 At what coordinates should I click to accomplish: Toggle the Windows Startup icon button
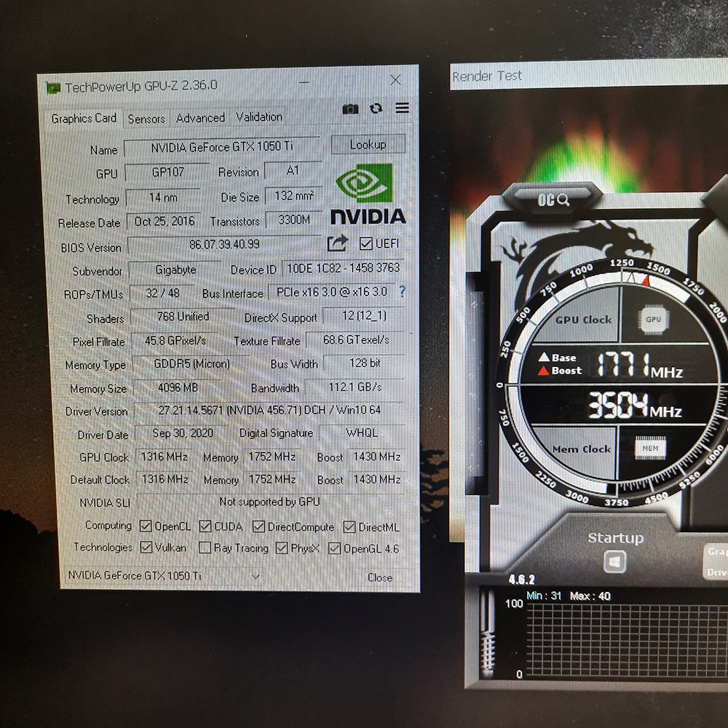coord(615,562)
